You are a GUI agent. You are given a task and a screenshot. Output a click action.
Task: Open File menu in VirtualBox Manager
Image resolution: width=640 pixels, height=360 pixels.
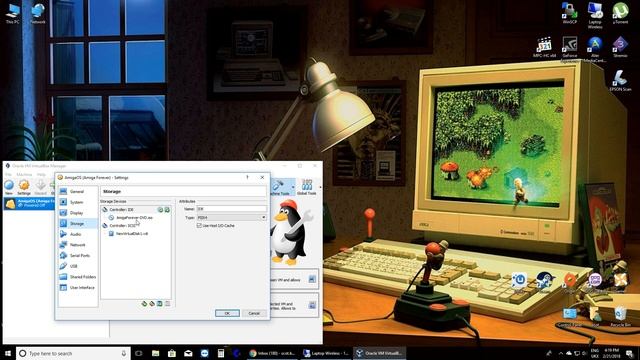8,174
